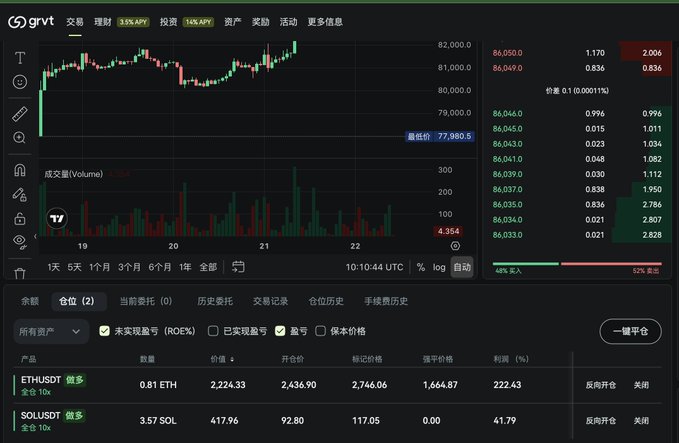Set chart range to 5天
The width and height of the screenshot is (679, 443).
[74, 267]
